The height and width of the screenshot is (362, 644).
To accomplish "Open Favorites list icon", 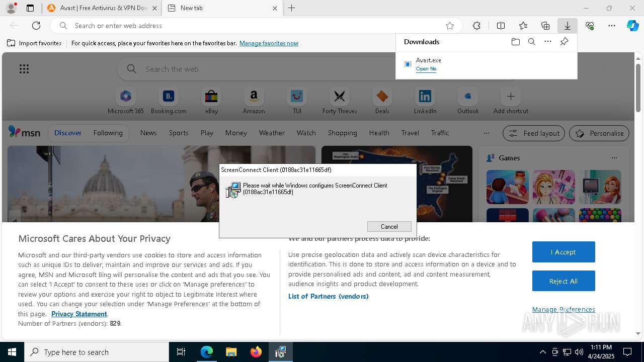I will pyautogui.click(x=523, y=26).
